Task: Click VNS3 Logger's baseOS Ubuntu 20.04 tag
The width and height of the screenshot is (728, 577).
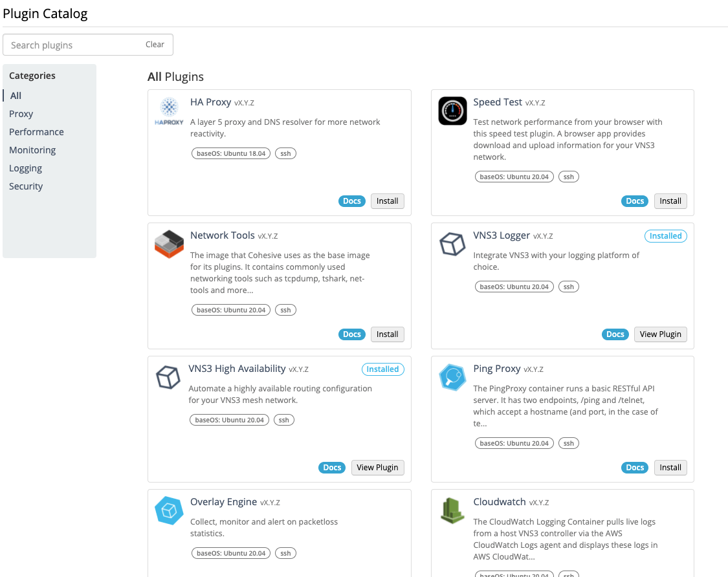Action: click(x=514, y=287)
